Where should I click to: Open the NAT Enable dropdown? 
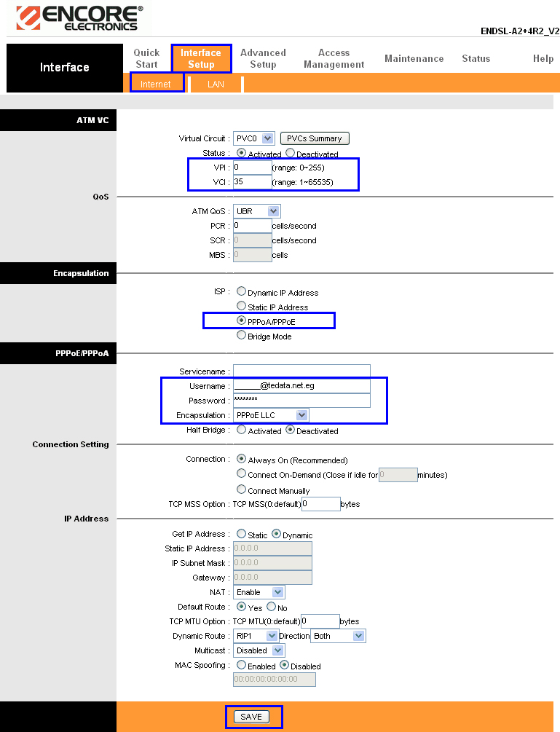point(259,592)
